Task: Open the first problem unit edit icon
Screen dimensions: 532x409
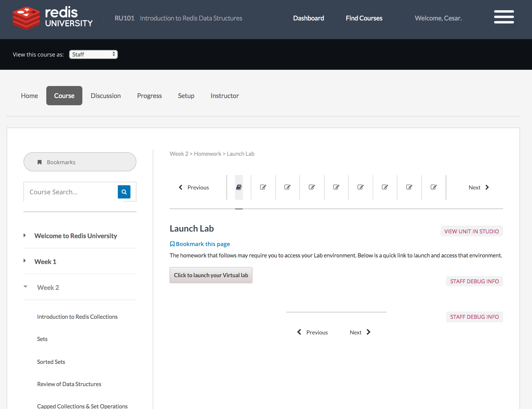Action: (263, 187)
